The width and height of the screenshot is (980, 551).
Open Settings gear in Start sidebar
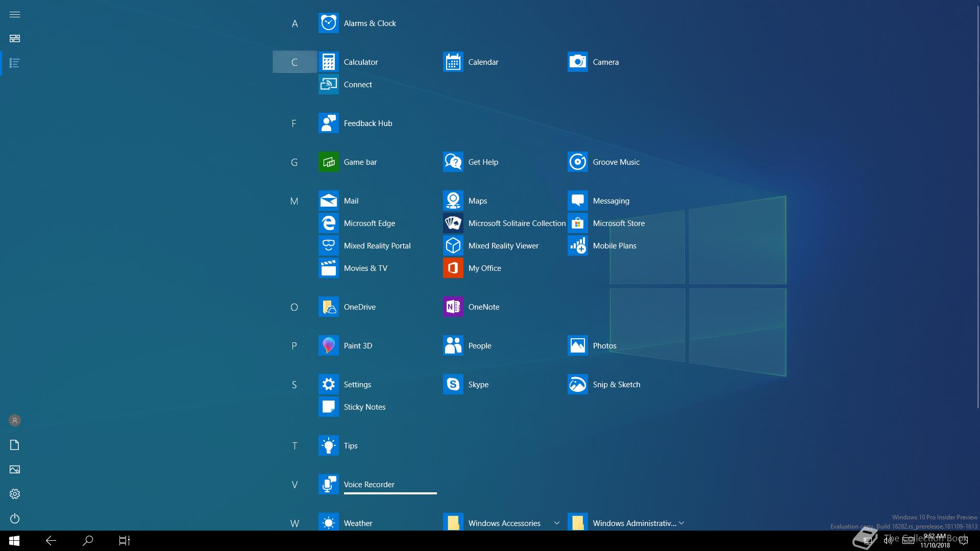pos(15,494)
